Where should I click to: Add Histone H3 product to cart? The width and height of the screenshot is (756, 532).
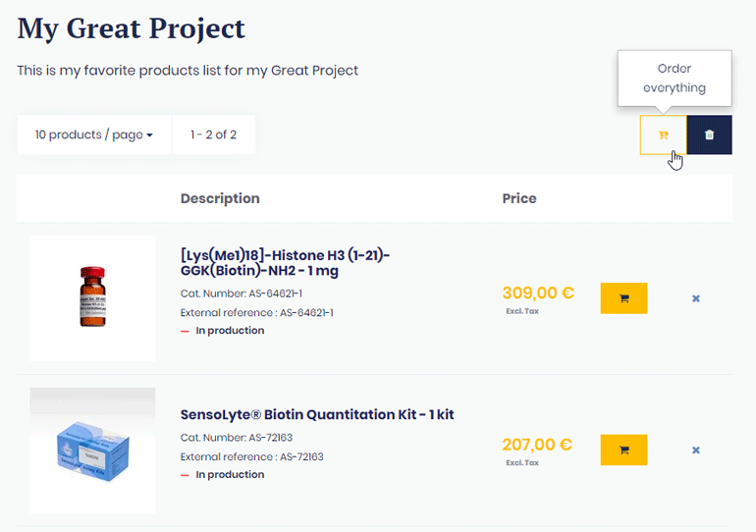pos(623,297)
